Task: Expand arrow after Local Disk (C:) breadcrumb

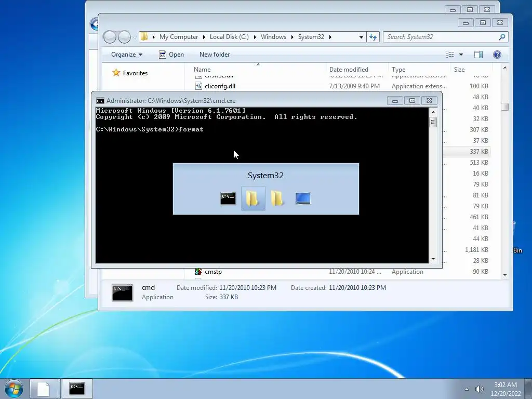Action: pos(255,37)
